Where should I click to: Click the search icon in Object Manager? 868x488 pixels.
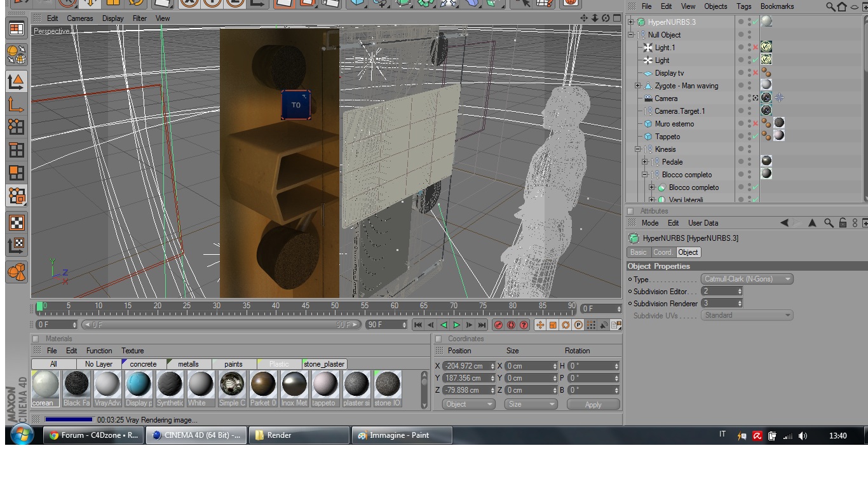pos(831,7)
